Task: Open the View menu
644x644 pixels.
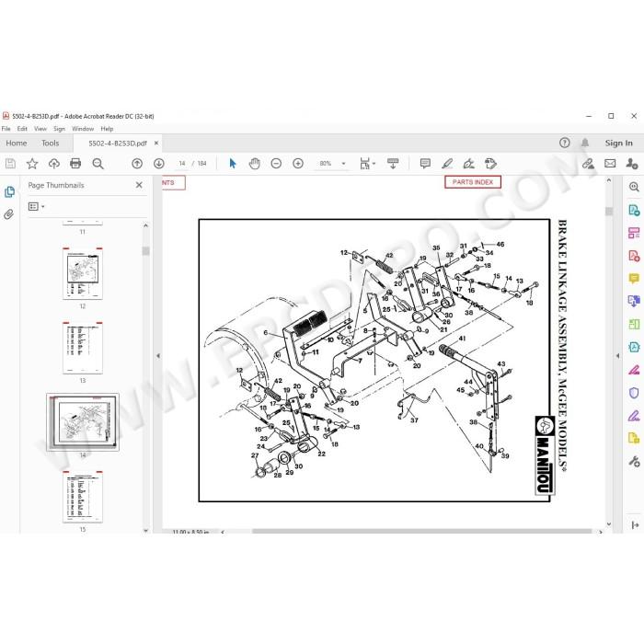Action: pos(40,129)
